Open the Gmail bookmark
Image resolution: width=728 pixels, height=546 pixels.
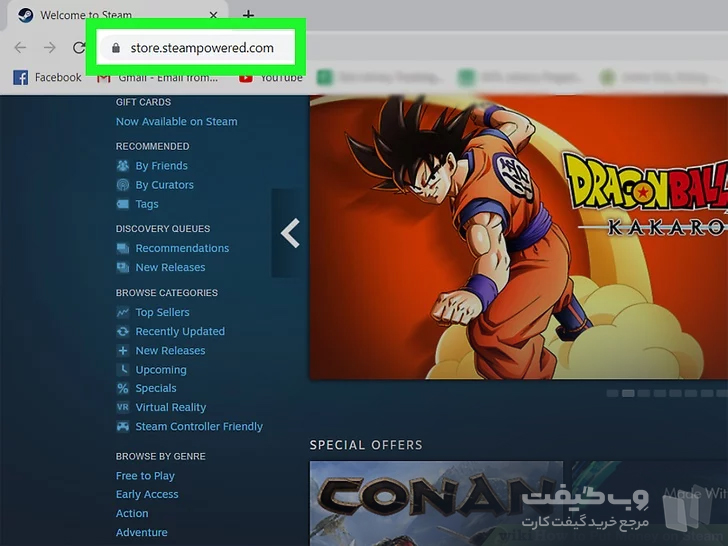click(x=158, y=78)
